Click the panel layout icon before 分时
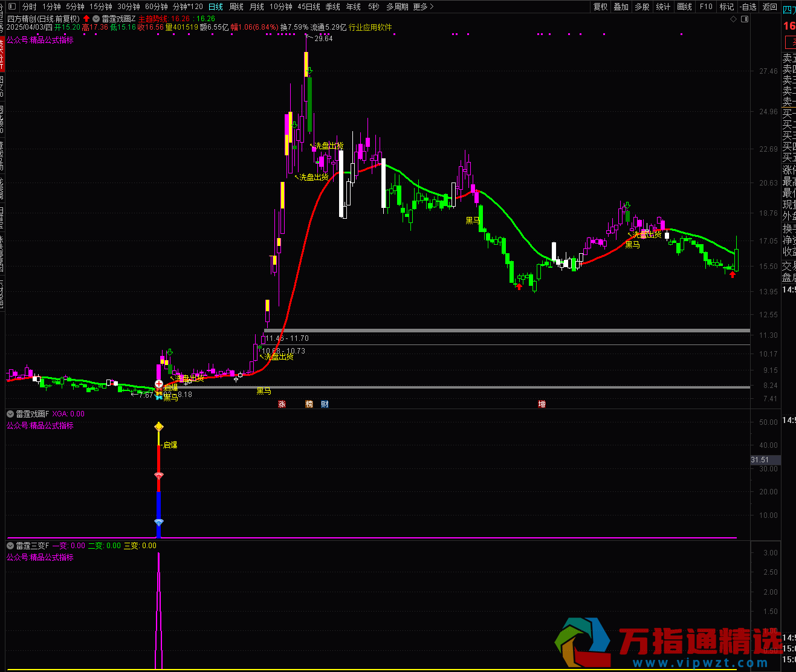The height and width of the screenshot is (672, 796). click(x=12, y=7)
